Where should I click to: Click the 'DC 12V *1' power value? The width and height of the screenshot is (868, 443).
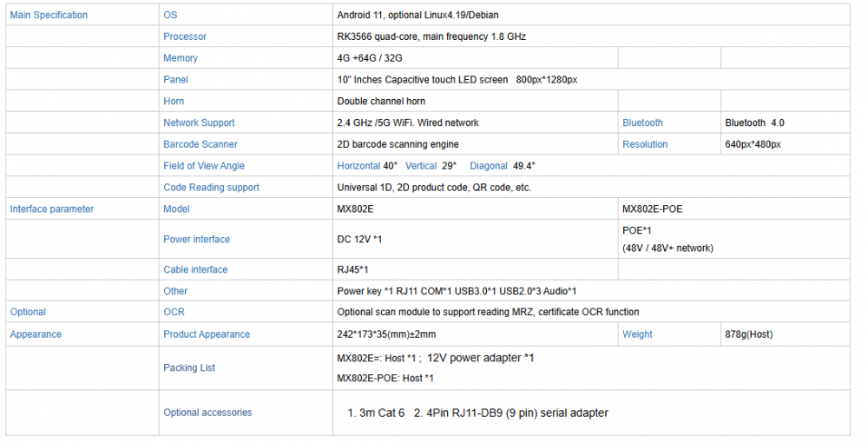[360, 239]
